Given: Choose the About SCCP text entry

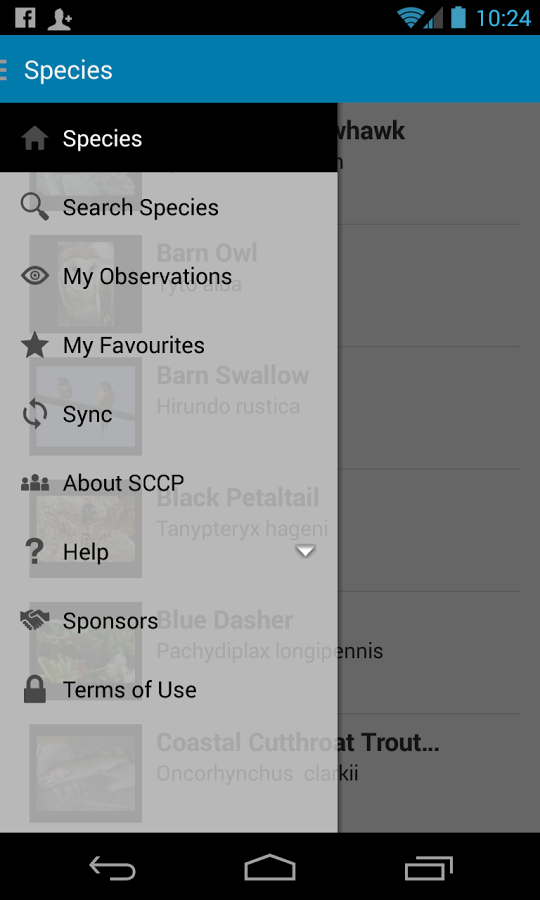Looking at the screenshot, I should [x=123, y=483].
